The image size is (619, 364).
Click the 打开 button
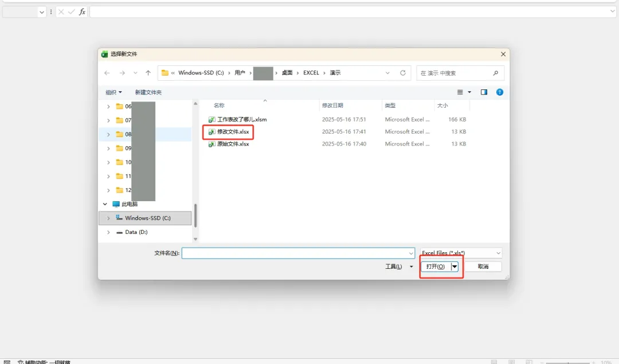click(x=436, y=267)
